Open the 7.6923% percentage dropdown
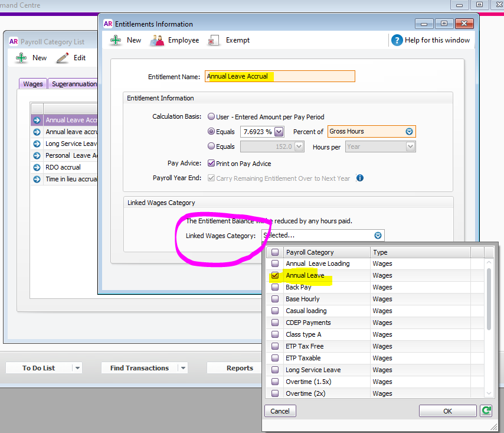Screen dimensions: 504x433 tap(279, 132)
